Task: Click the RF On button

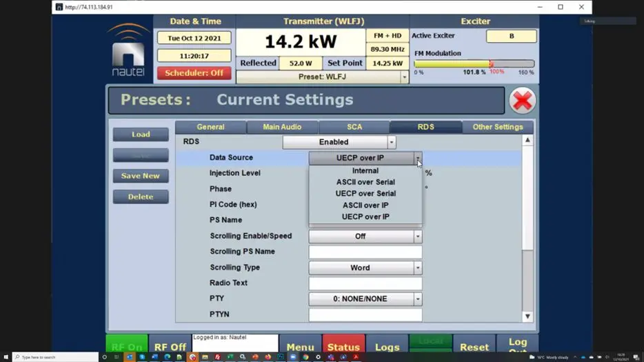Action: coord(127,344)
